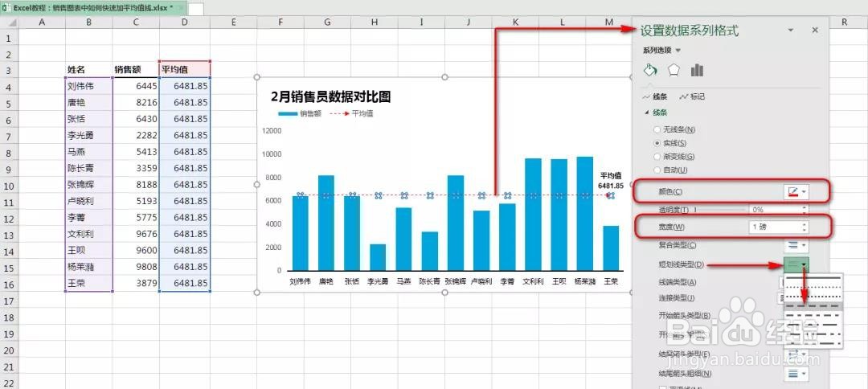868x389 pixels.
Task: Select the cell containing 9808
Action: point(136,267)
